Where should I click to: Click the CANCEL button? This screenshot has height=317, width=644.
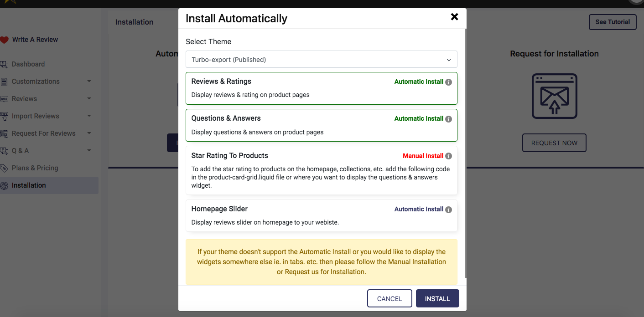tap(390, 299)
